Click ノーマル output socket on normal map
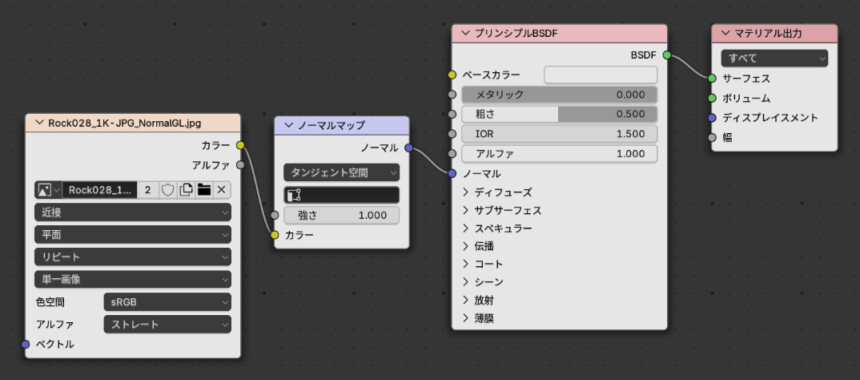 (x=409, y=148)
